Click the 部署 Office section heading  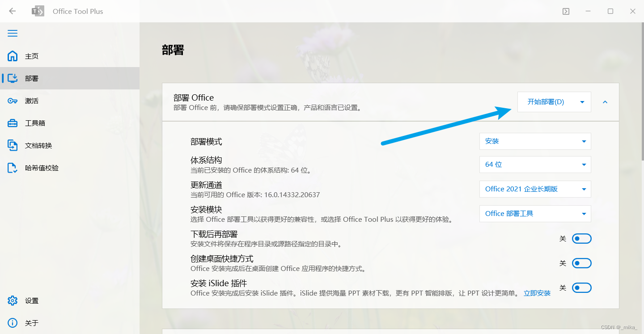tap(194, 97)
